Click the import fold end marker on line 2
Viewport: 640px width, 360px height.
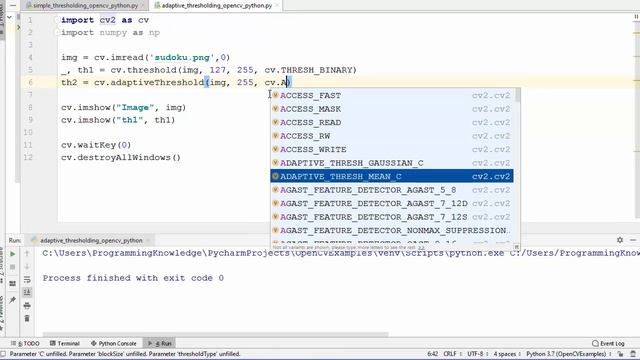pyautogui.click(x=57, y=33)
